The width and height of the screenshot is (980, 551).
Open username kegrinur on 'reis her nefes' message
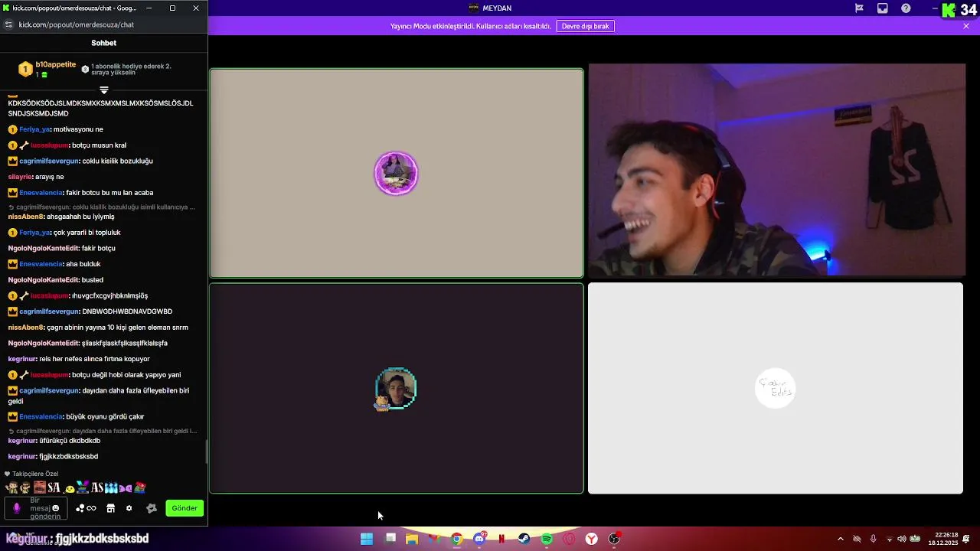click(22, 359)
